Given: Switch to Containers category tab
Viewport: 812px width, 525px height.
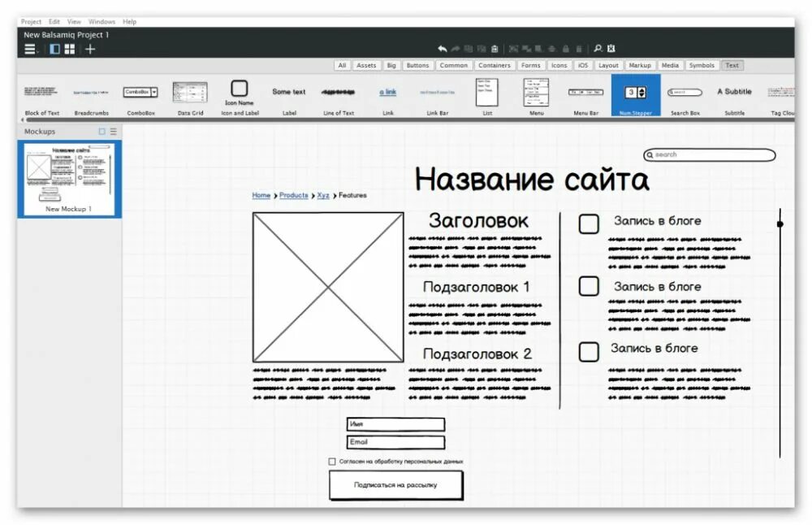Looking at the screenshot, I should click(x=494, y=65).
